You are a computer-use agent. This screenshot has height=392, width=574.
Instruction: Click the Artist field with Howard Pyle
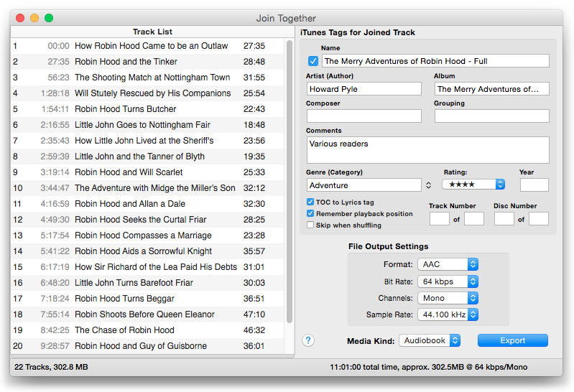[x=364, y=89]
